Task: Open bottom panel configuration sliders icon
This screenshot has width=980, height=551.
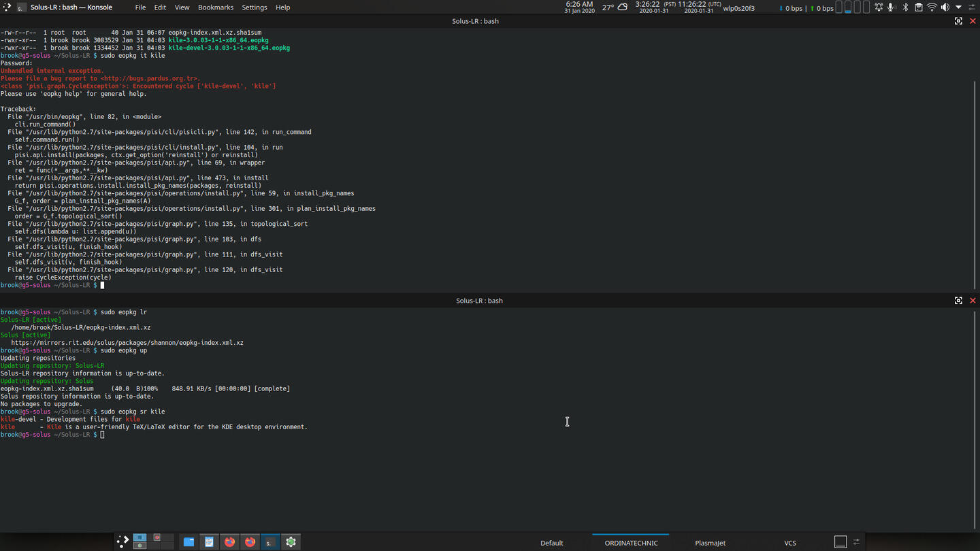Action: point(856,541)
